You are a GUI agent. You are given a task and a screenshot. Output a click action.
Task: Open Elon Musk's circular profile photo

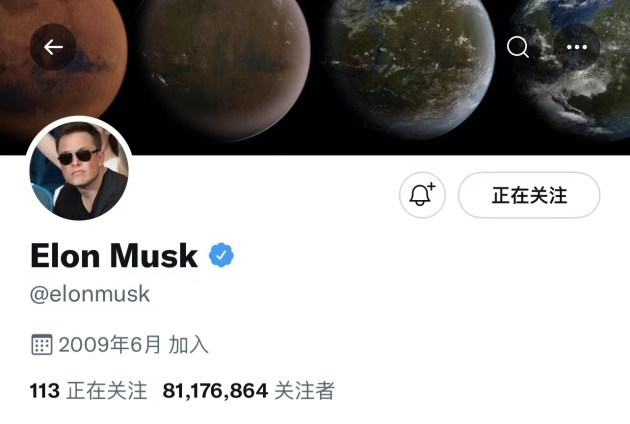pos(79,170)
